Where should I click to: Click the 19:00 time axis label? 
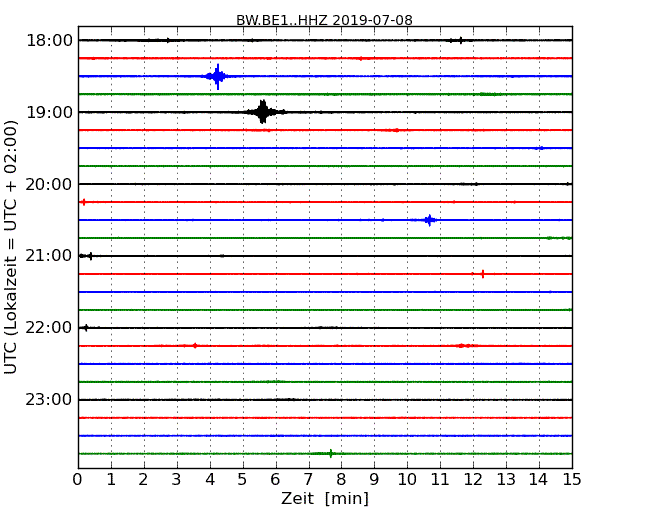coord(49,112)
